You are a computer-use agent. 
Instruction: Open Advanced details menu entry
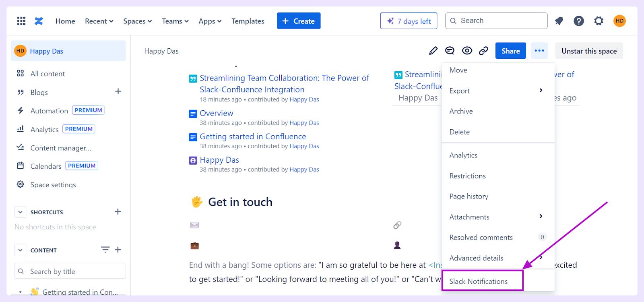(498, 258)
